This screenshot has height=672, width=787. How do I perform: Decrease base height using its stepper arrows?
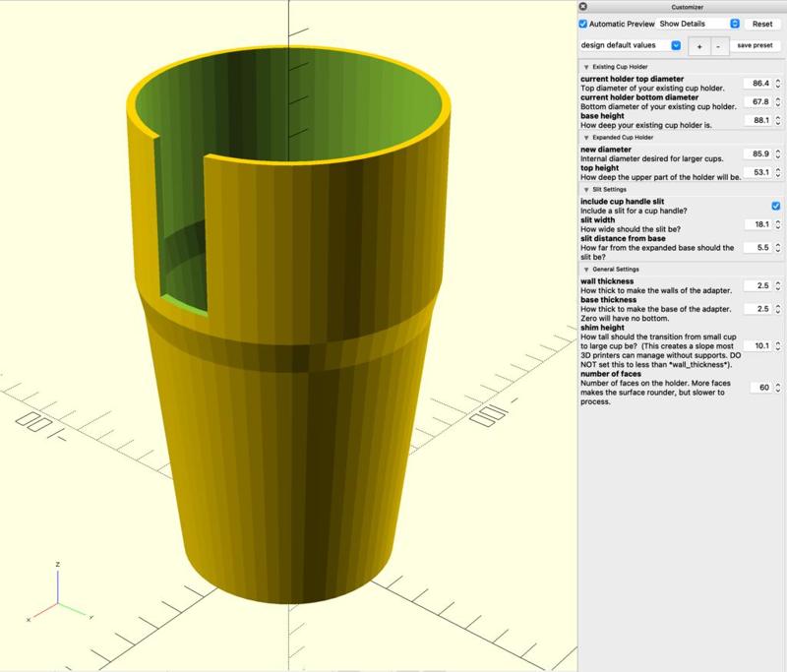point(777,122)
